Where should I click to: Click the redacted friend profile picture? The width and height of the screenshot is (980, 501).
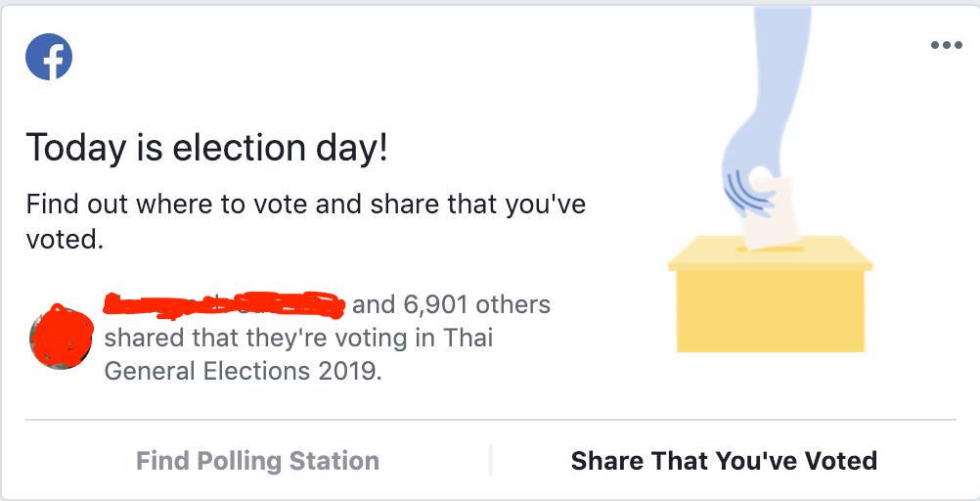tap(62, 337)
